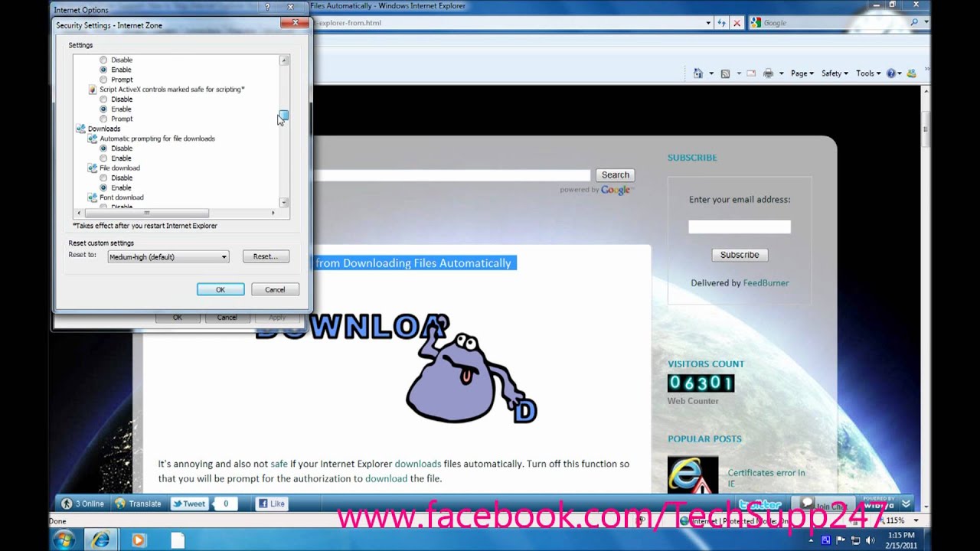Screen dimensions: 980x551
Task: Click the blue Help question mark icon
Action: [x=891, y=73]
